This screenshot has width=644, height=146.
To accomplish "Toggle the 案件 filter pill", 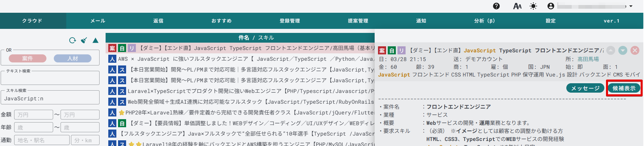I will point(28,58).
